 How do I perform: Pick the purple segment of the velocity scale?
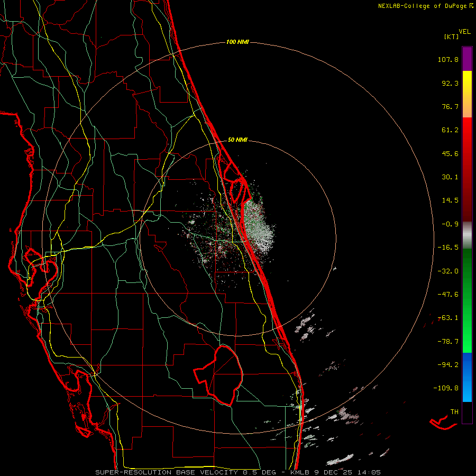point(467,59)
